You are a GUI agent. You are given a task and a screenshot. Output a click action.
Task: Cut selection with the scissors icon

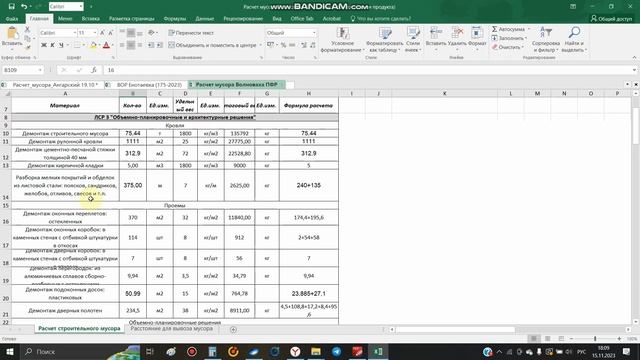(x=27, y=29)
